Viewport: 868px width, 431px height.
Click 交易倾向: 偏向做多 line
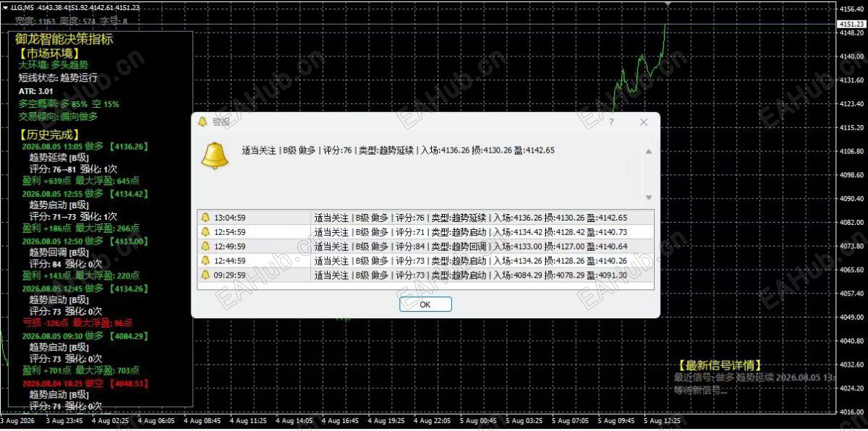coord(58,116)
